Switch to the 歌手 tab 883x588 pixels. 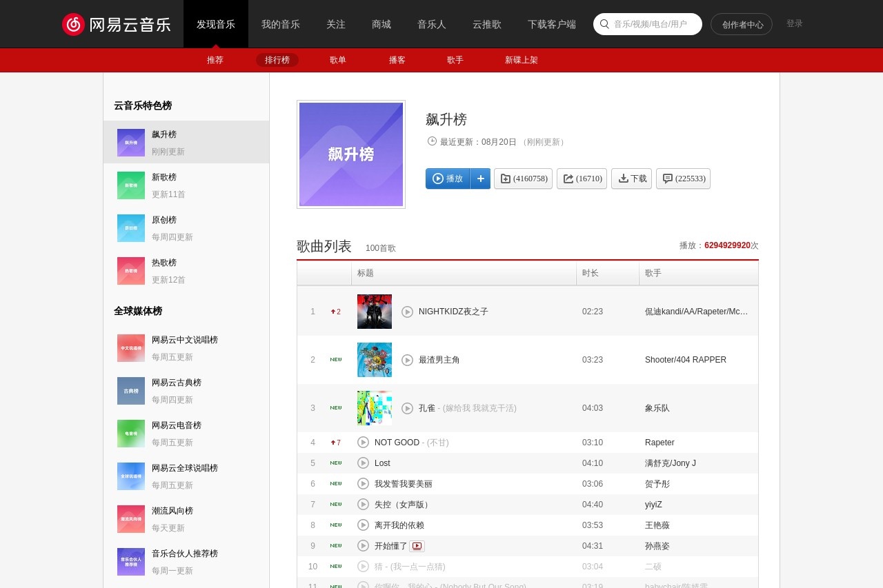[x=455, y=60]
